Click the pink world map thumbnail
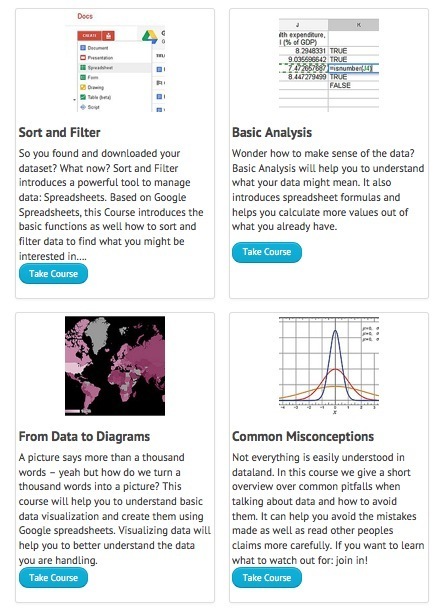The width and height of the screenshot is (443, 612). (x=115, y=366)
